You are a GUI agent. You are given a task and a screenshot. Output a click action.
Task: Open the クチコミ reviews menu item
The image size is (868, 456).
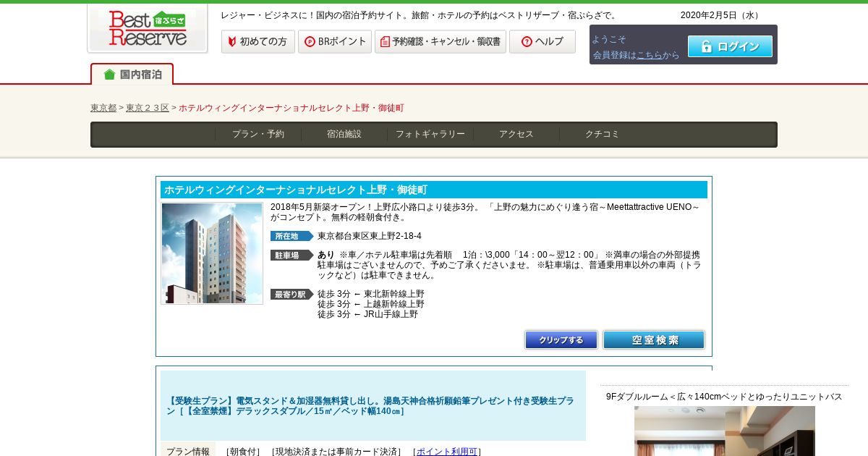click(x=603, y=134)
